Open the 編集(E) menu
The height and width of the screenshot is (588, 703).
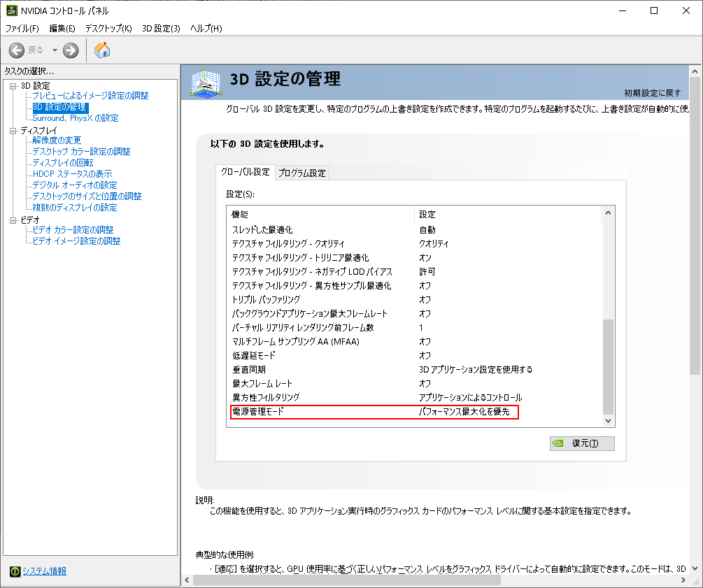coord(62,28)
